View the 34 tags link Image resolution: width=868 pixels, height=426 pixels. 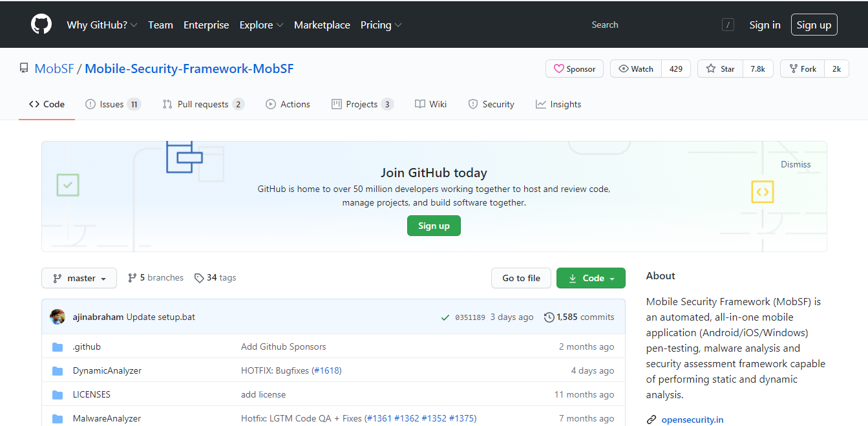click(x=215, y=277)
